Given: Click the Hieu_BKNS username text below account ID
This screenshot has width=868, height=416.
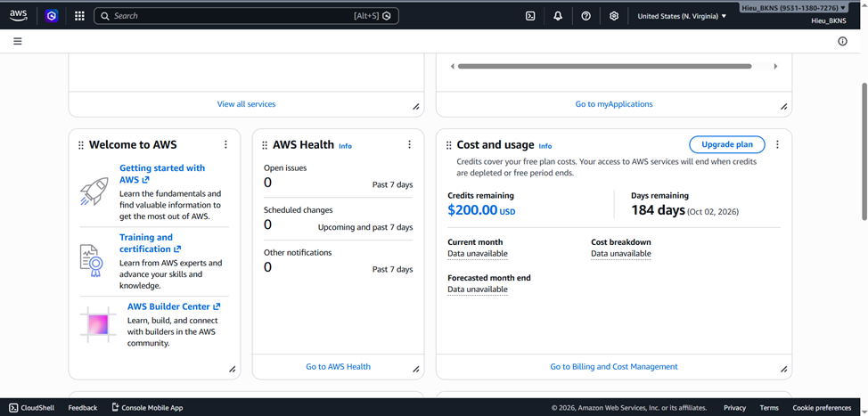Looking at the screenshot, I should click(x=829, y=21).
